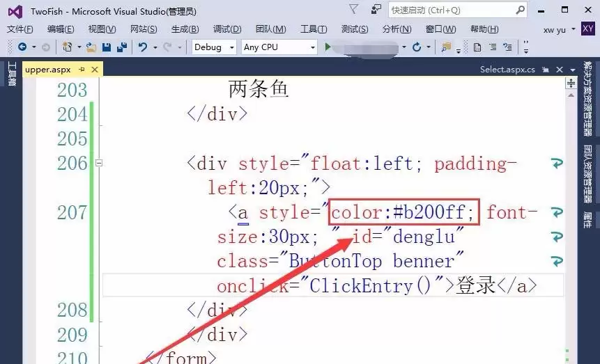Image resolution: width=600 pixels, height=364 pixels.
Task: Click the XY account avatar
Action: (588, 29)
